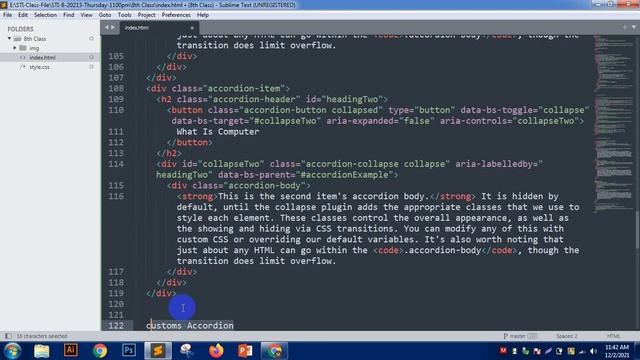
Task: Launch Photoshop from the taskbar
Action: (129, 350)
